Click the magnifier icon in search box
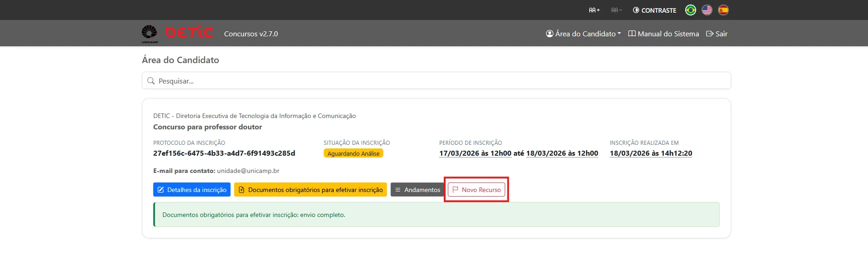This screenshot has height=256, width=868. 151,81
